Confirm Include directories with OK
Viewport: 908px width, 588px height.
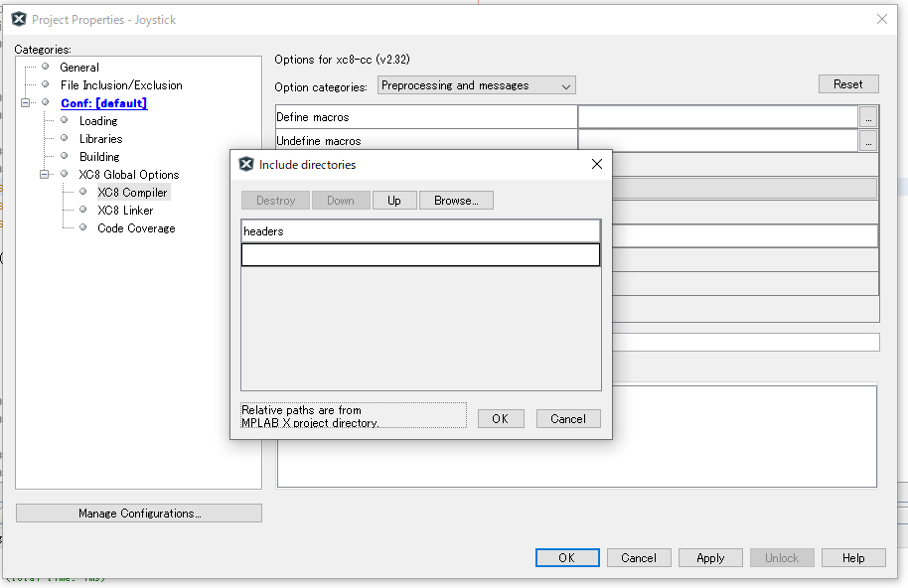501,418
